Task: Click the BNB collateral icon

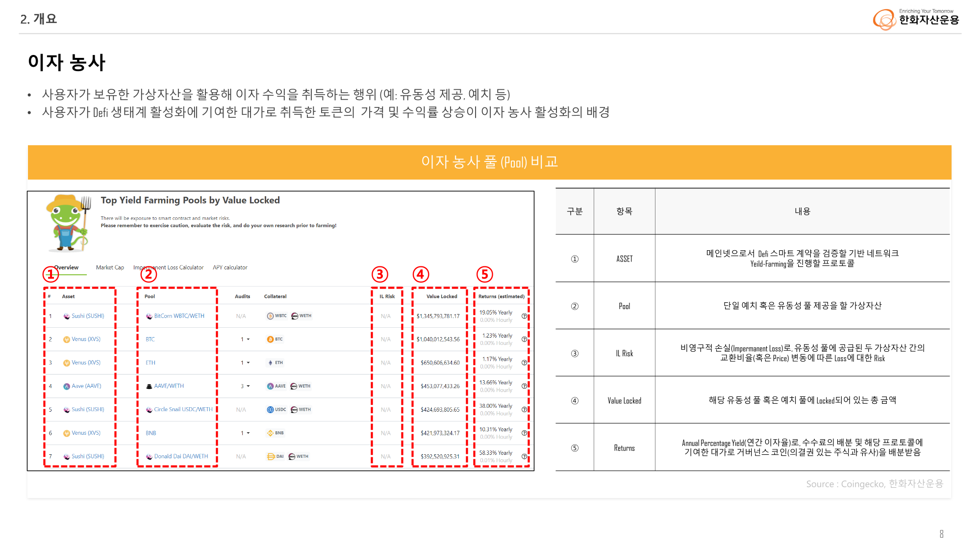Action: [270, 433]
